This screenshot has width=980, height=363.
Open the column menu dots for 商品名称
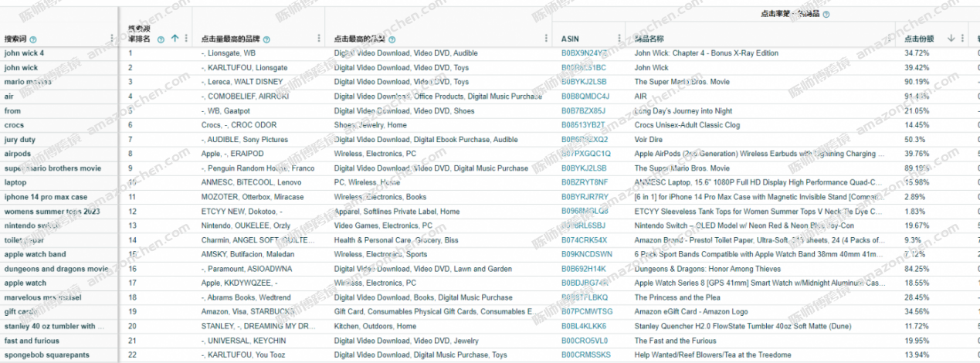pyautogui.click(x=889, y=38)
